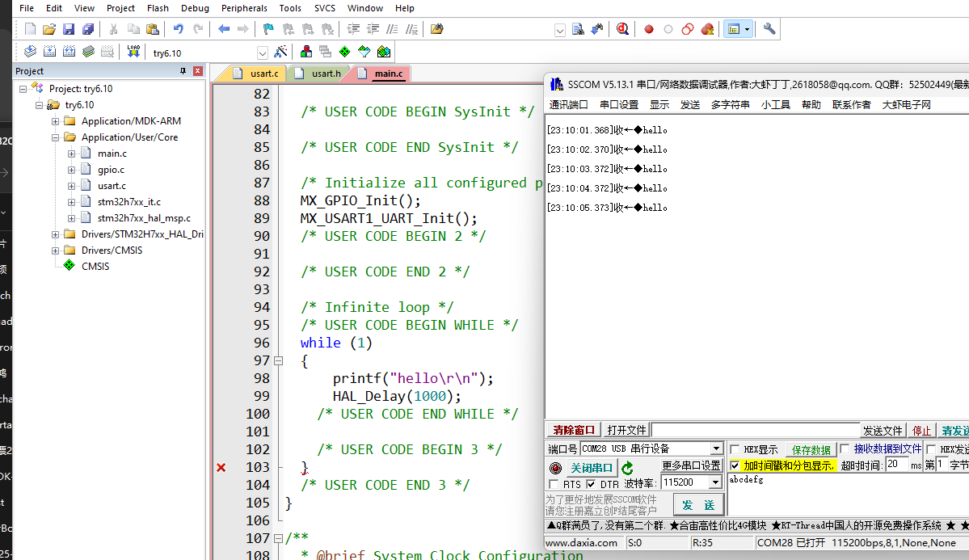Collapse the Application/User/Core folder
The image size is (969, 560).
tap(55, 137)
